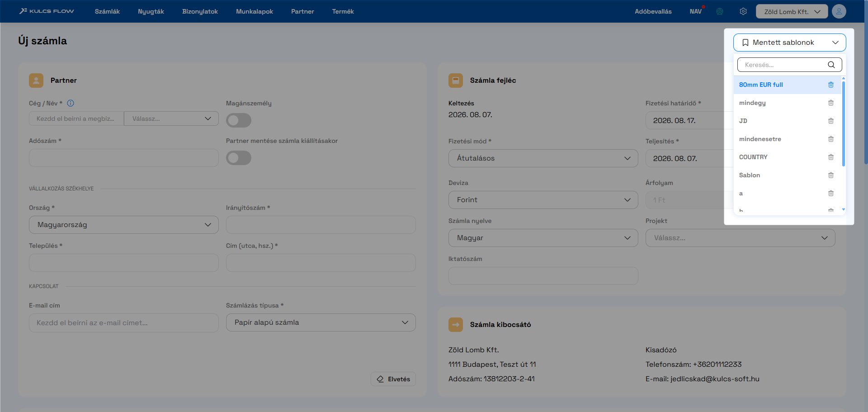Focus the Adószám input field
868x412 pixels.
124,158
